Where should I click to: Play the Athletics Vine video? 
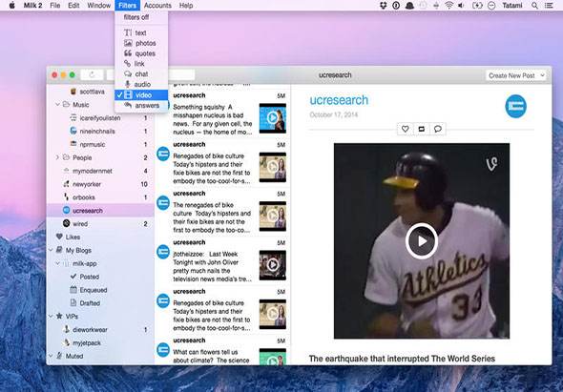(x=422, y=241)
